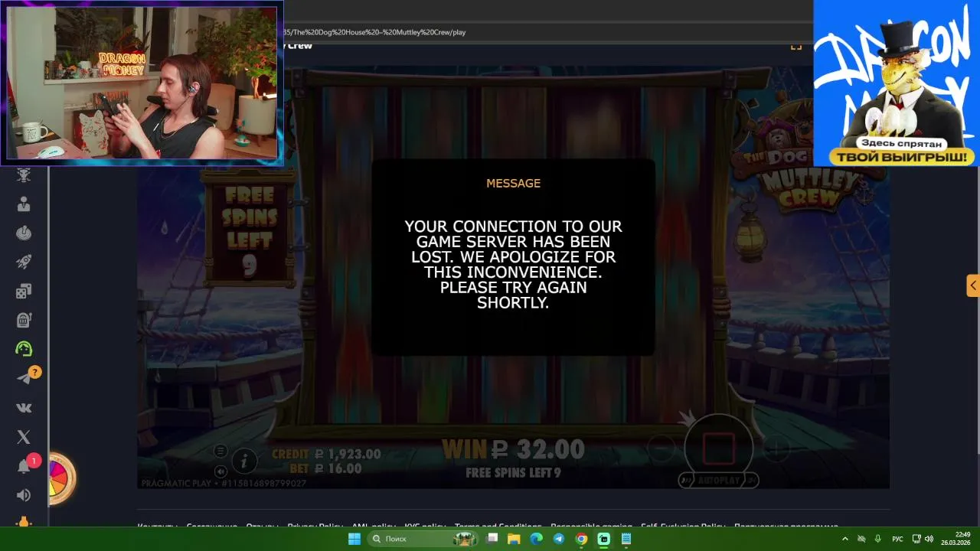980x551 pixels.
Task: Click the WIN ₽ 32.00 amount
Action: pyautogui.click(x=513, y=449)
